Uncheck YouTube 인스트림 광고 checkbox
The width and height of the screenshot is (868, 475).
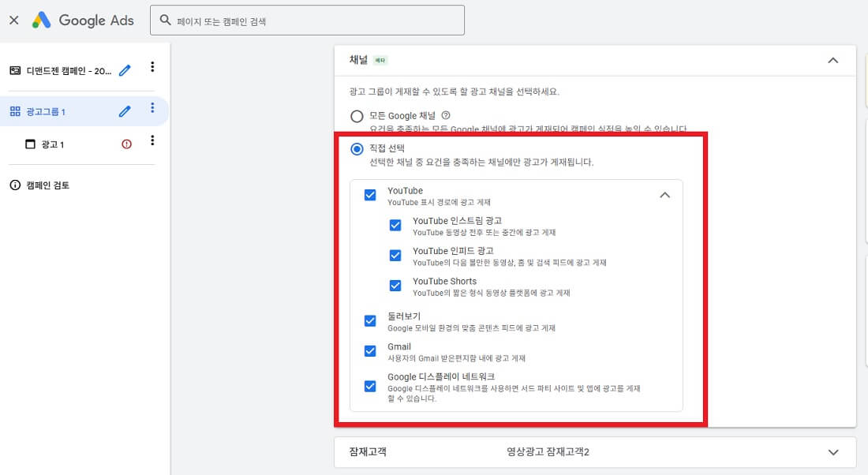click(395, 226)
